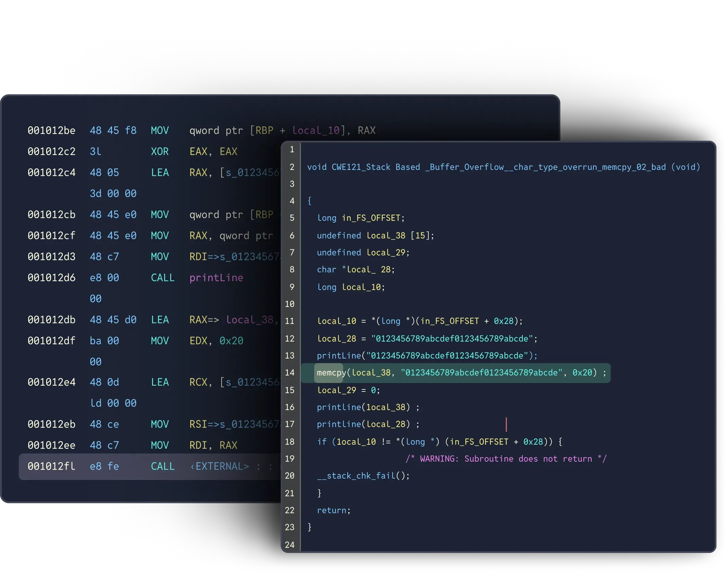Click the string literal assigned on line 12

[453, 339]
